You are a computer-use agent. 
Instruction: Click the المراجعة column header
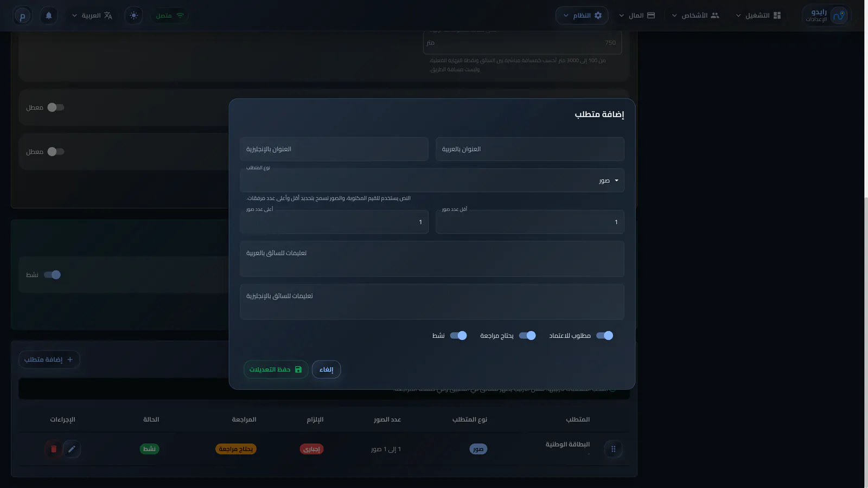244,420
